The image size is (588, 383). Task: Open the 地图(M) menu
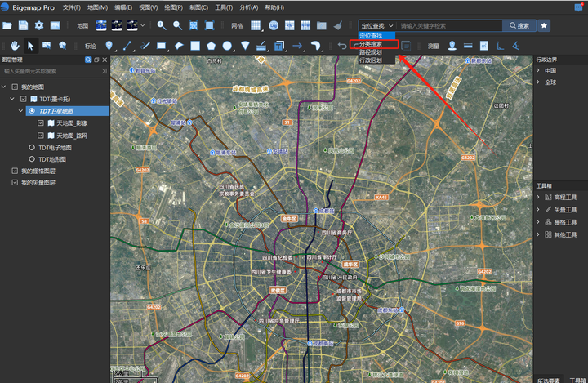tap(97, 7)
